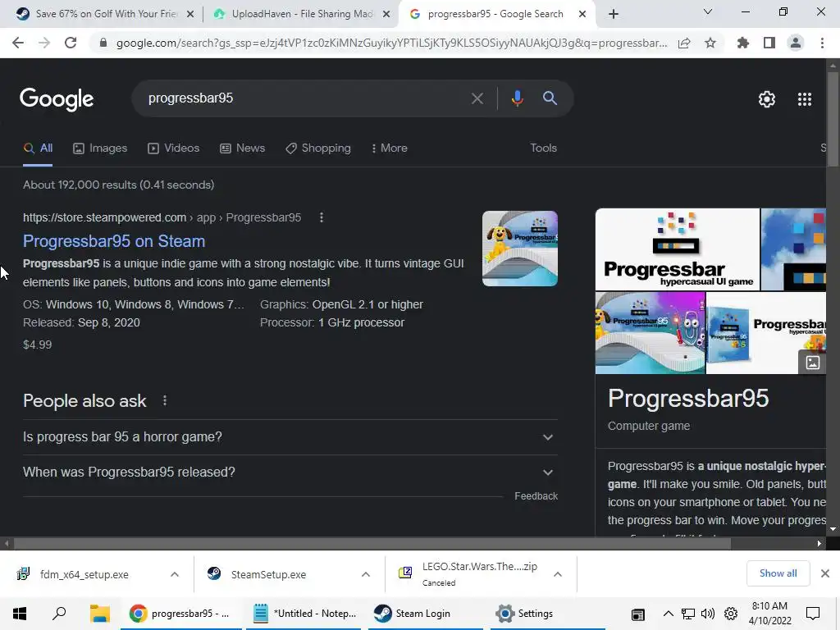
Task: Open LEGO Star Wars zip download options arrow
Action: (558, 574)
